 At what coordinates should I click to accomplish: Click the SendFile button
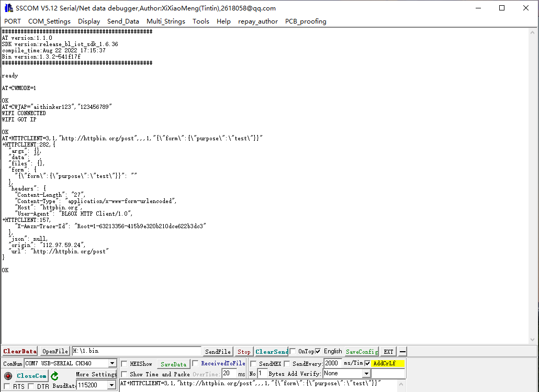[x=218, y=351]
